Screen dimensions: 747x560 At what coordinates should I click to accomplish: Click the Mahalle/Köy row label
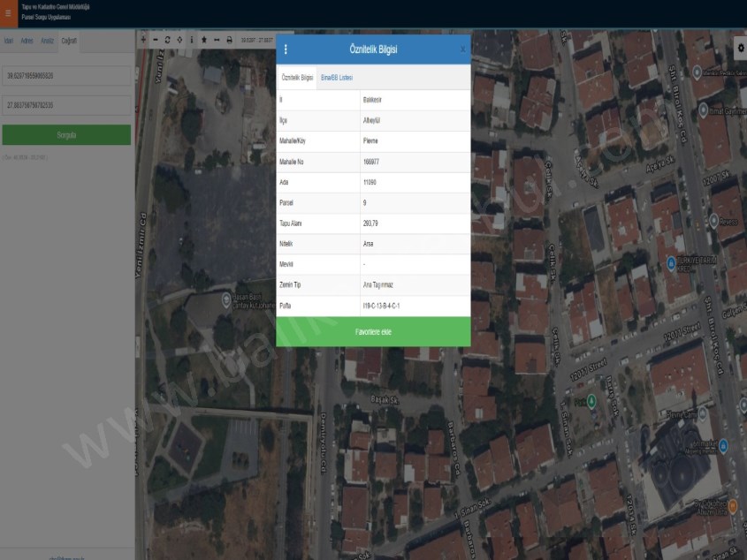click(292, 141)
